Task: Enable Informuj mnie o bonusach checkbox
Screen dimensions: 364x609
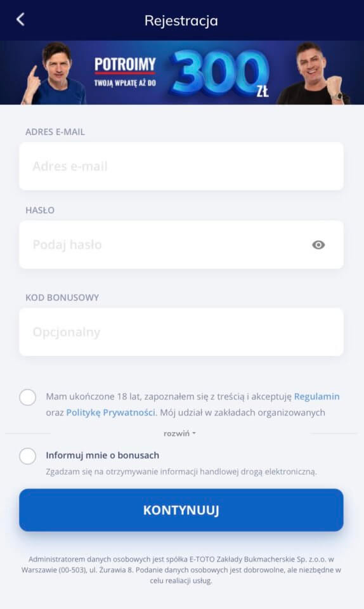Action: (x=27, y=456)
